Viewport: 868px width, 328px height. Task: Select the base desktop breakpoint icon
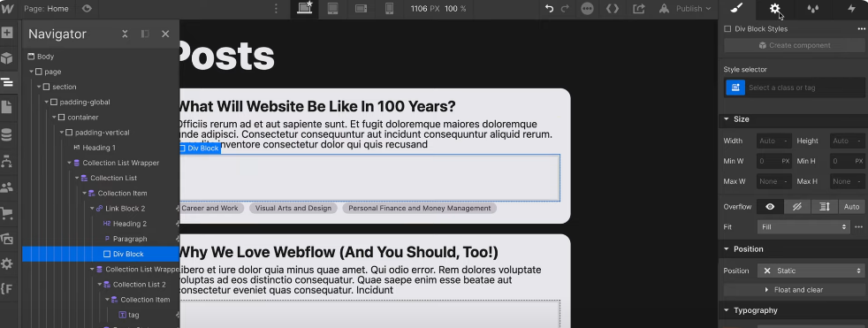coord(304,9)
